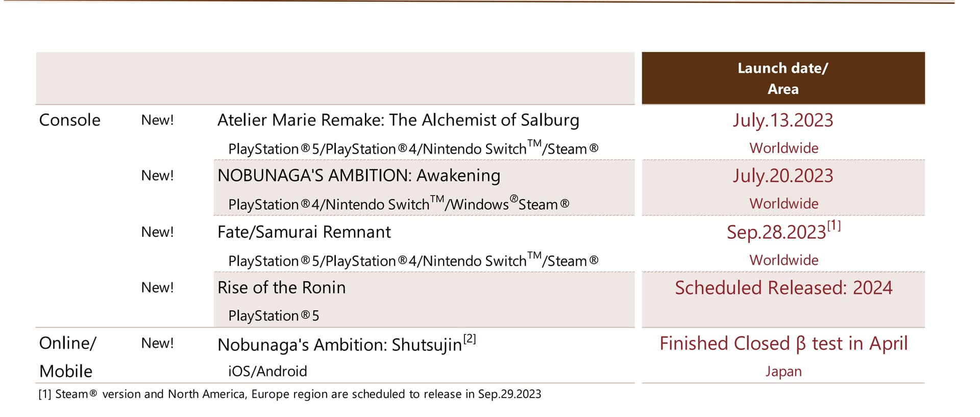
Task: Click the July.20.2023 launch date
Action: [783, 176]
